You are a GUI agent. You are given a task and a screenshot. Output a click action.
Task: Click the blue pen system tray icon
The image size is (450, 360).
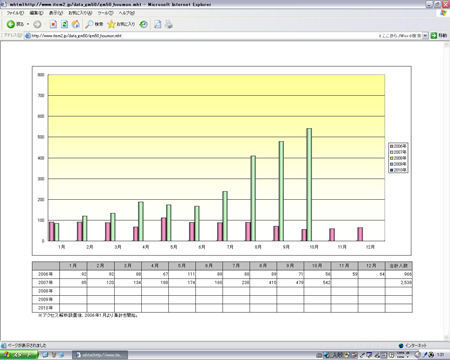tap(425, 355)
